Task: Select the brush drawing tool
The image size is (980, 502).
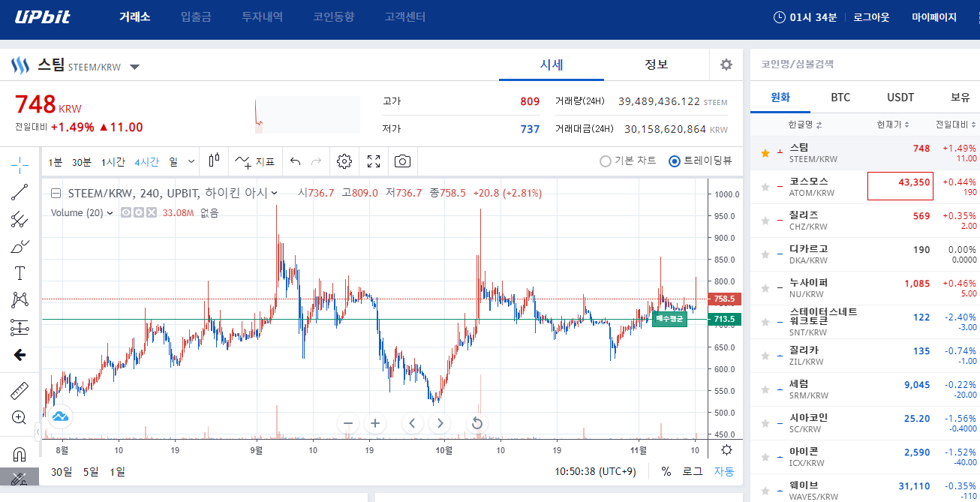Action: point(20,246)
